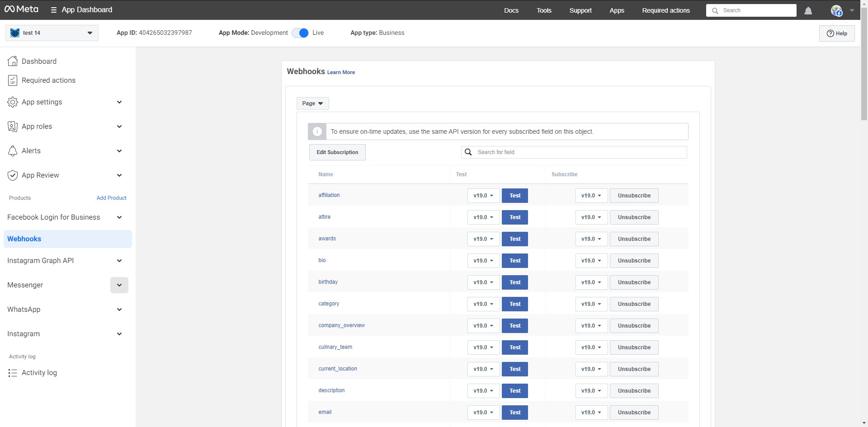868x427 pixels.
Task: Toggle App Mode to Live
Action: click(300, 33)
